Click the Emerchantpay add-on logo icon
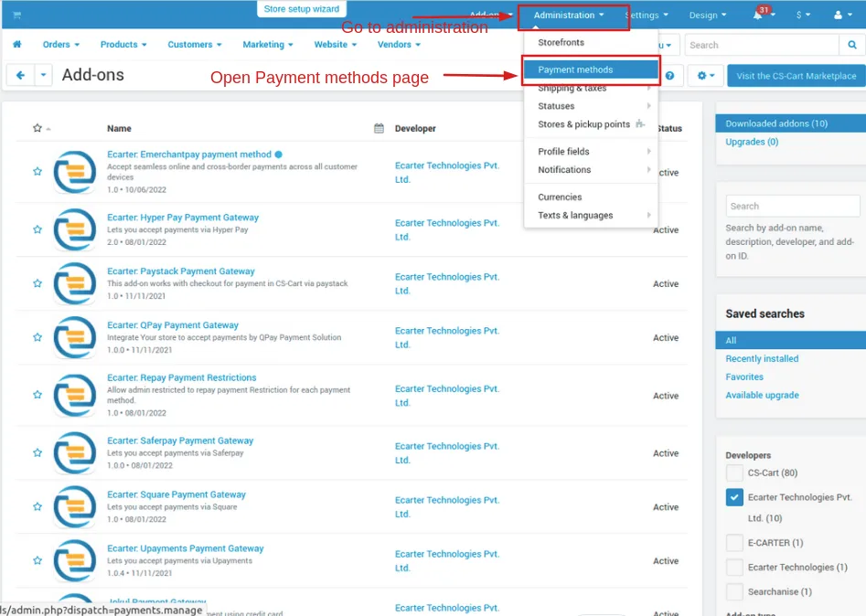This screenshot has width=866, height=616. tap(75, 172)
